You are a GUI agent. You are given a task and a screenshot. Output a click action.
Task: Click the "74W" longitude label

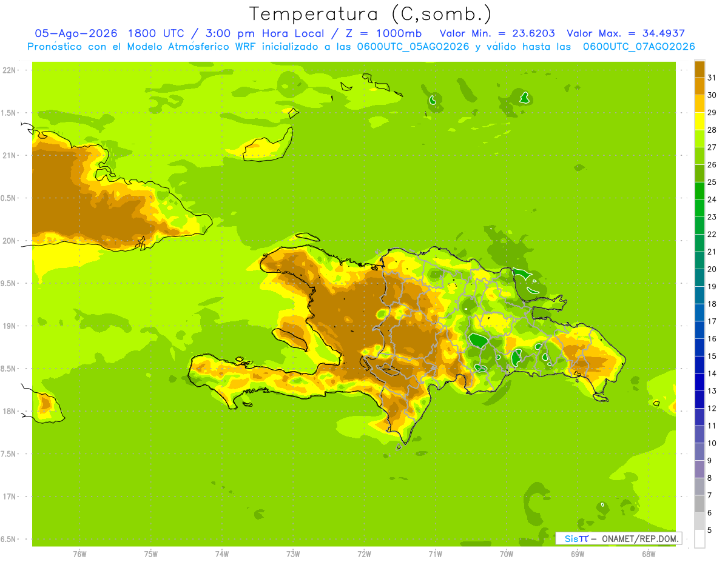pos(222,554)
